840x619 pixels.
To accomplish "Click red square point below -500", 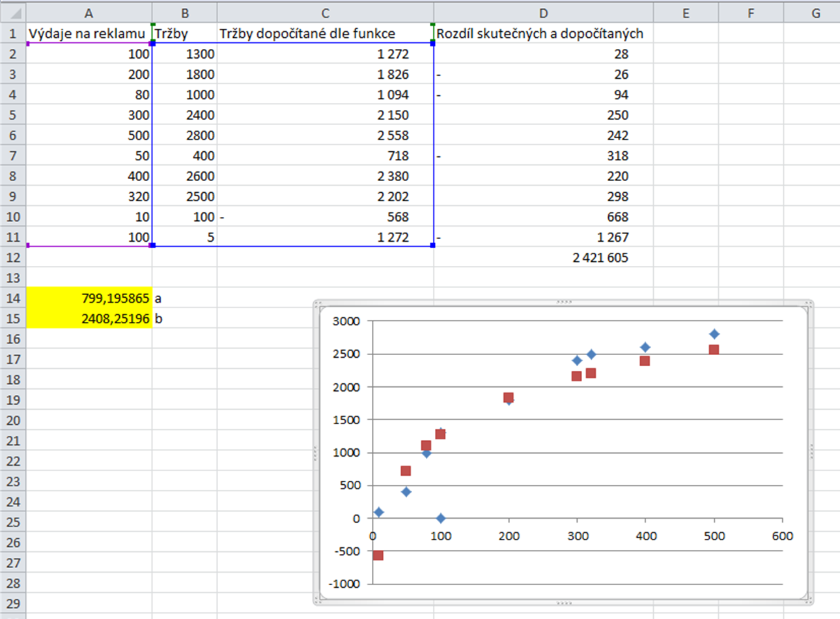I will tap(378, 555).
